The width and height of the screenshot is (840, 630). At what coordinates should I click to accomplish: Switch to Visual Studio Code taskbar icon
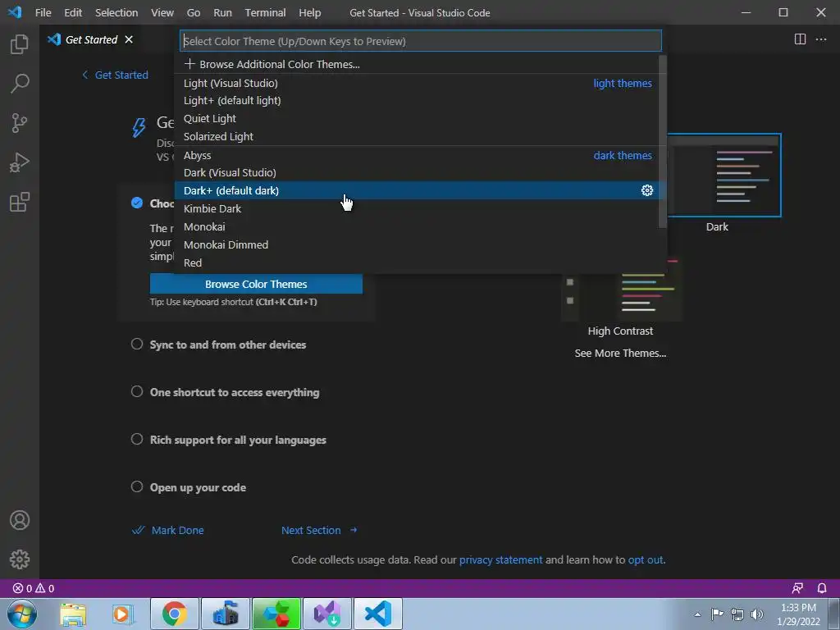[x=377, y=614]
